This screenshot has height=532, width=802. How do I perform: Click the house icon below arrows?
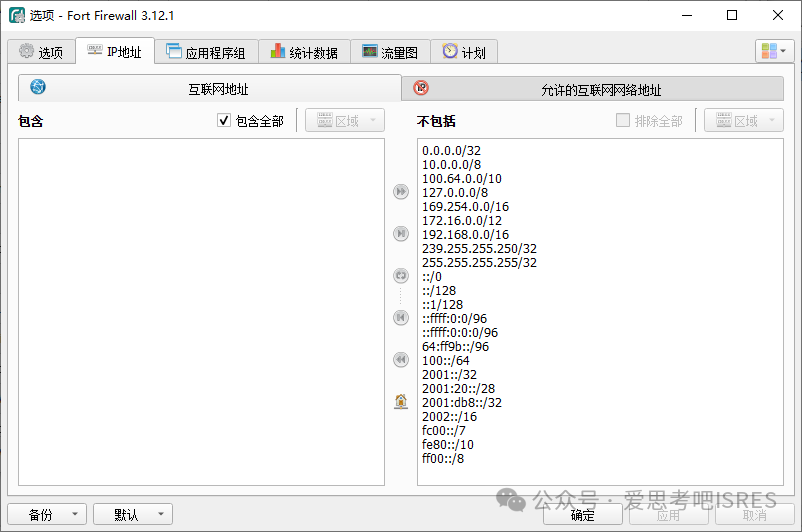point(401,401)
